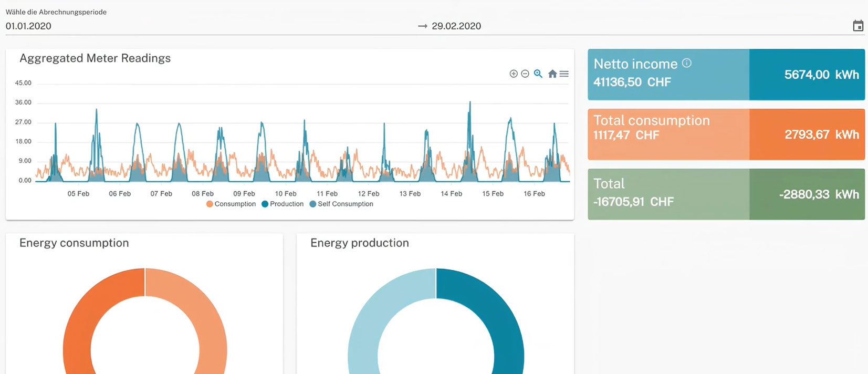Click the Energy consumption heading
The image size is (868, 374).
(x=74, y=243)
